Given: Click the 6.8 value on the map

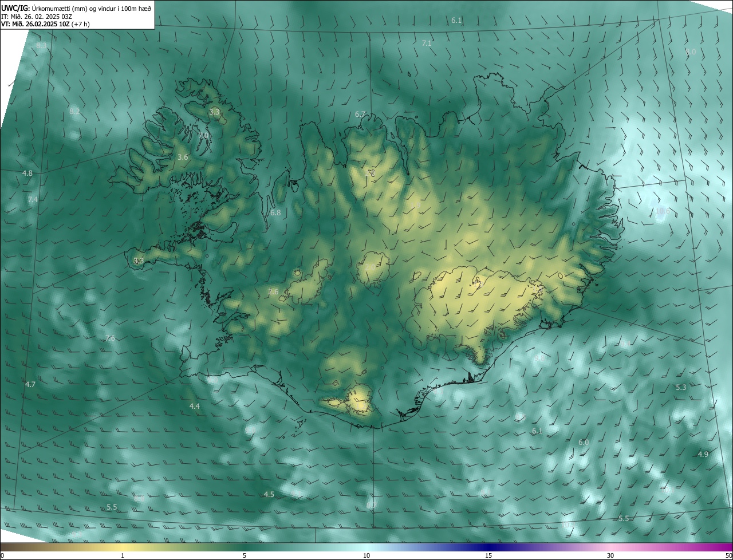Looking at the screenshot, I should 275,212.
